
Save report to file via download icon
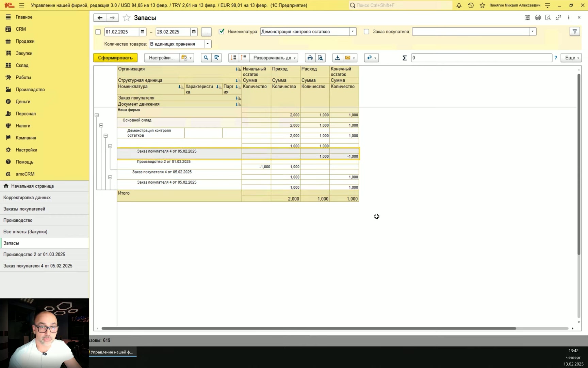[338, 58]
